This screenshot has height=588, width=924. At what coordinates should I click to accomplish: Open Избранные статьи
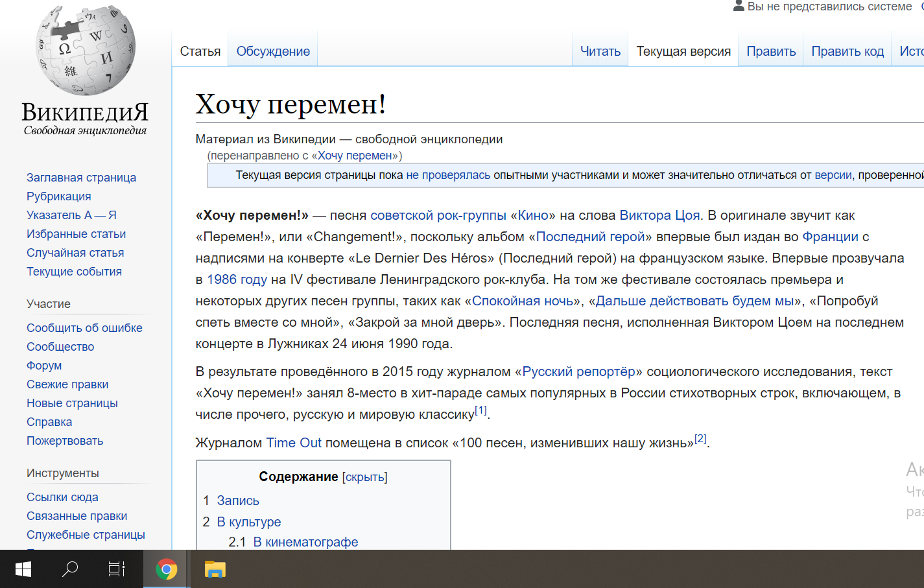[x=76, y=234]
